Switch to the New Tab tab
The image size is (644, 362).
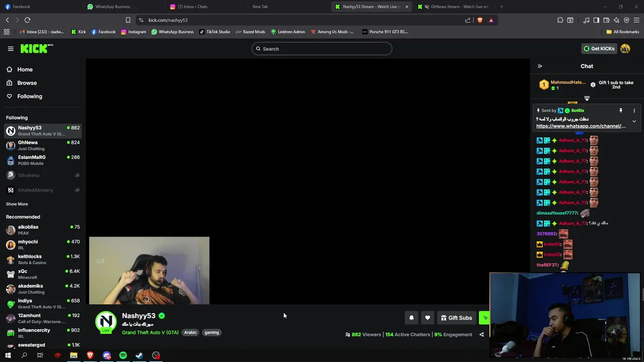(x=287, y=7)
